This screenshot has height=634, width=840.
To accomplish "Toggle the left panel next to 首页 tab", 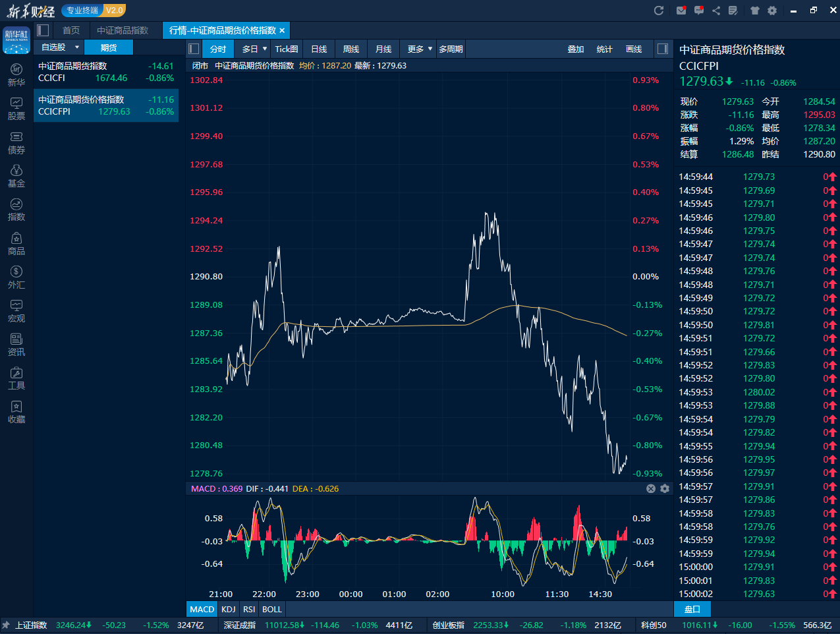I will 43,30.
